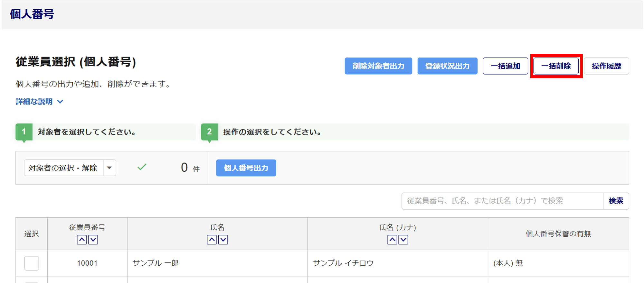Screen dimensions: 644x283
Task: Select the サンプル 一郎 name cell
Action: click(156, 263)
